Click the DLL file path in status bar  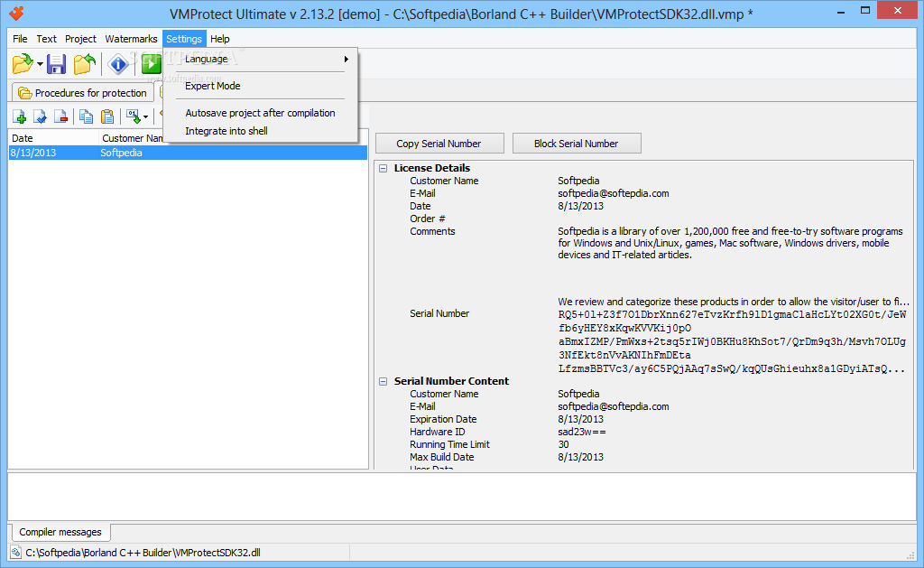(x=143, y=553)
